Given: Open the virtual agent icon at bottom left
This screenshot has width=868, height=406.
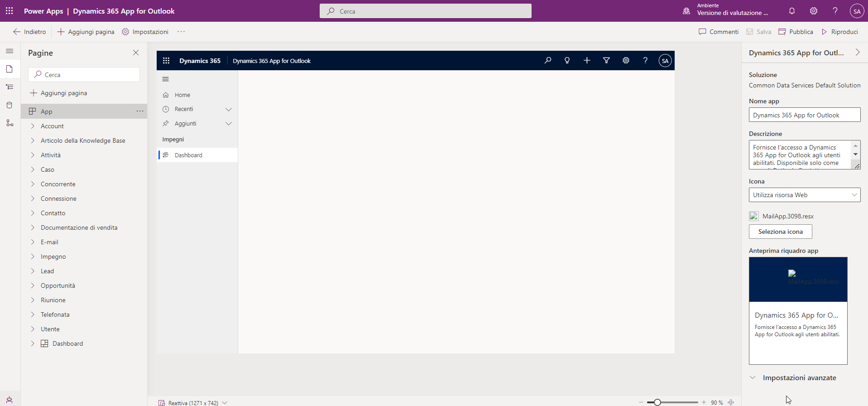Looking at the screenshot, I should tap(10, 400).
